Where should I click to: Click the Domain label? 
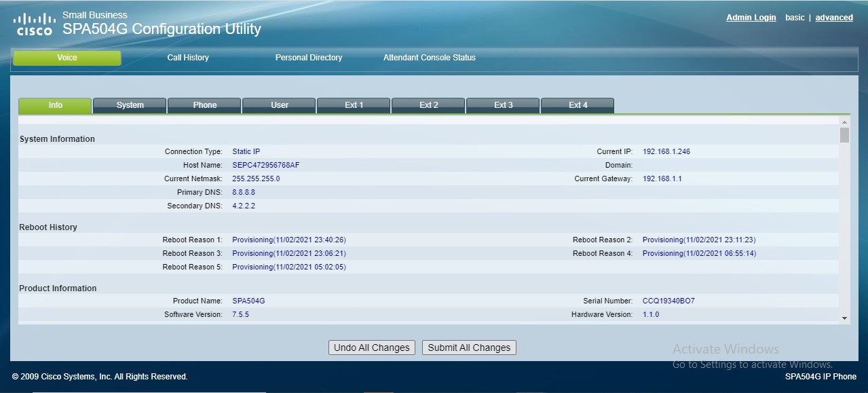[619, 165]
